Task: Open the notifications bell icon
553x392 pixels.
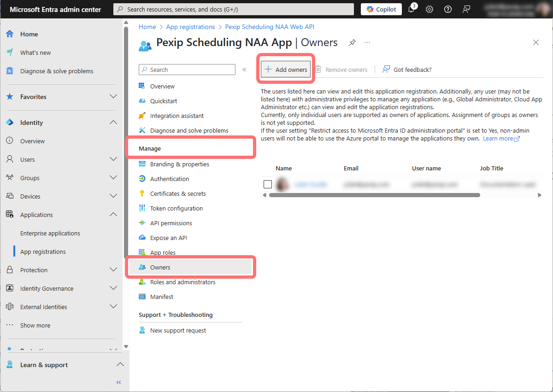Action: tap(412, 9)
